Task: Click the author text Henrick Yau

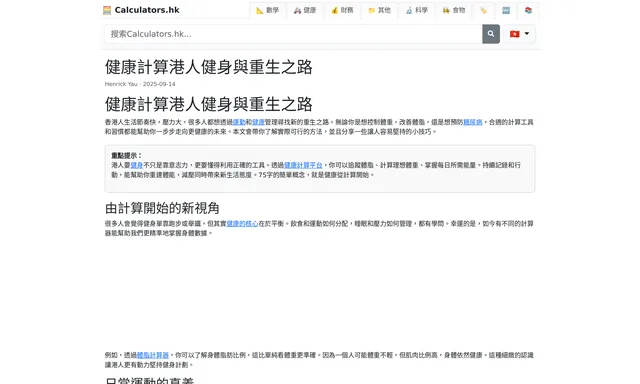Action: pos(121,84)
